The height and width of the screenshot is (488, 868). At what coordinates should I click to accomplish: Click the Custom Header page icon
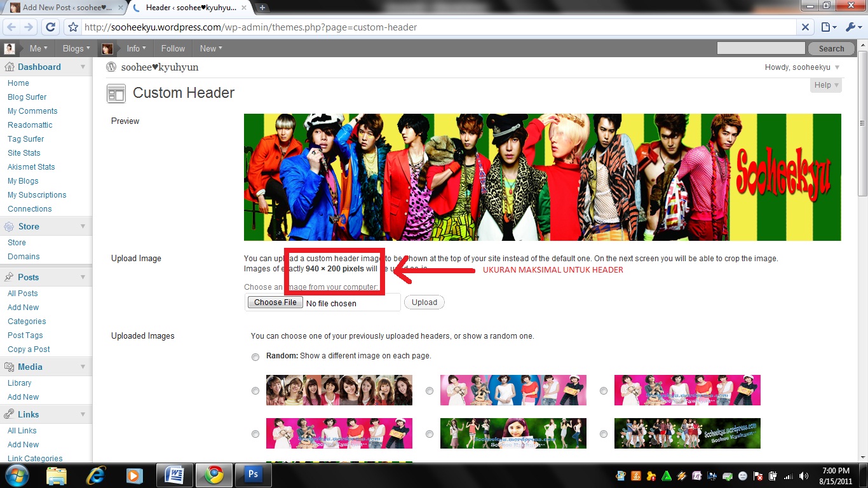pos(116,93)
